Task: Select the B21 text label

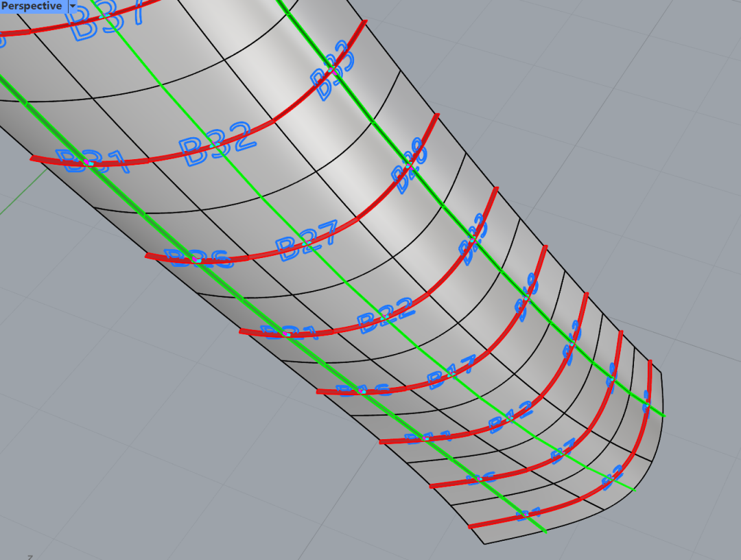Action: [289, 333]
